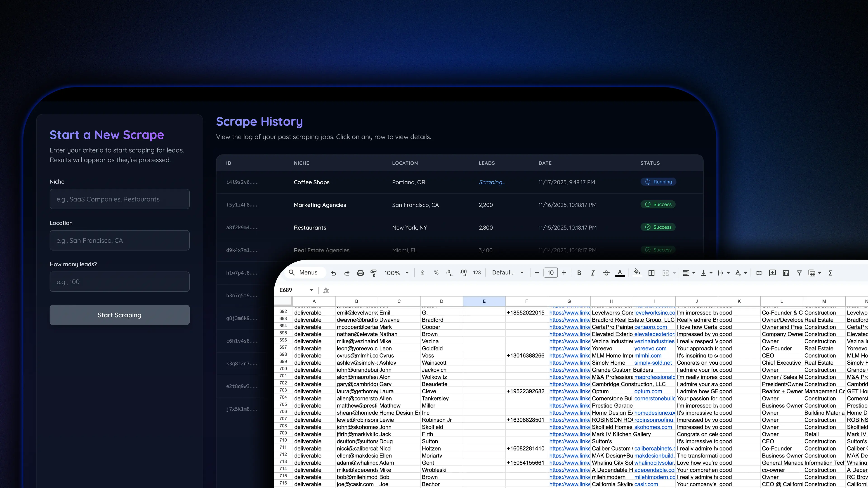868x488 pixels.
Task: Select the paint format tool
Action: [x=373, y=273]
